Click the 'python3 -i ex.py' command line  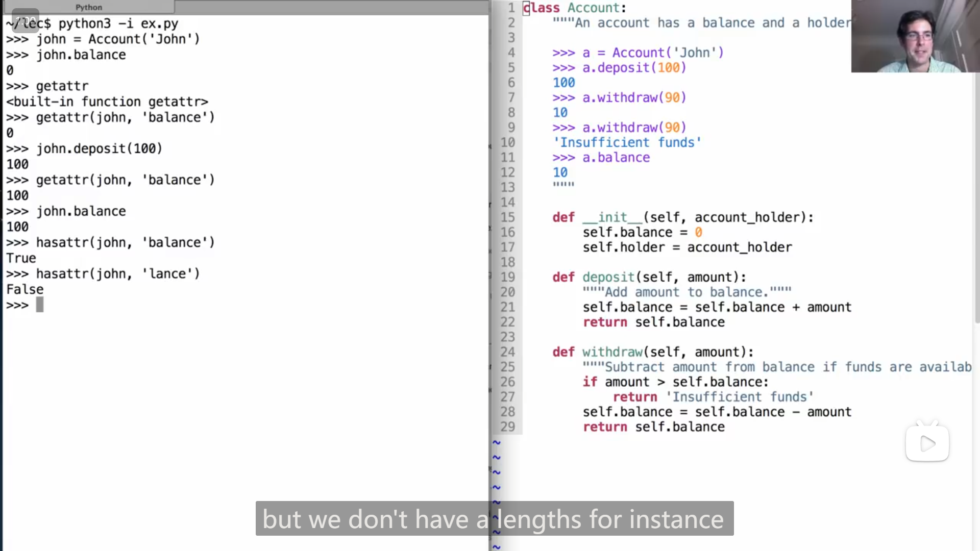pyautogui.click(x=118, y=23)
